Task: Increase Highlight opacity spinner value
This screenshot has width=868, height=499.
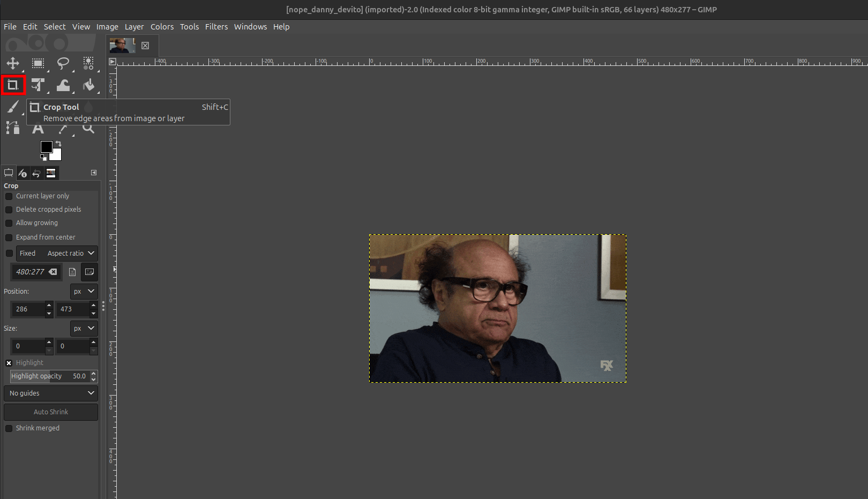Action: tap(94, 373)
